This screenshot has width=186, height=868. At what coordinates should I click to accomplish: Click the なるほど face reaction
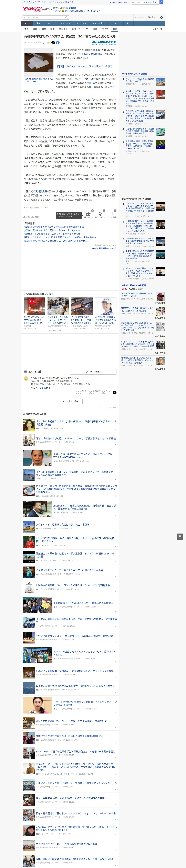point(91,393)
